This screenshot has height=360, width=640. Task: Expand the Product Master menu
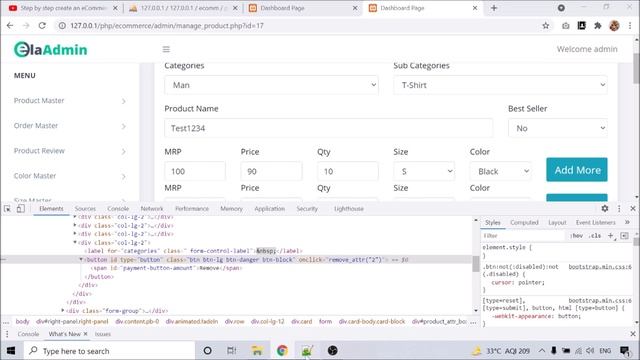point(70,100)
